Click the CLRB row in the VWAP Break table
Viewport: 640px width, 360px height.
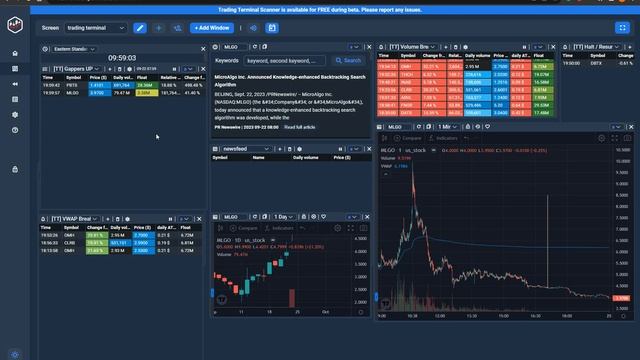[x=120, y=243]
